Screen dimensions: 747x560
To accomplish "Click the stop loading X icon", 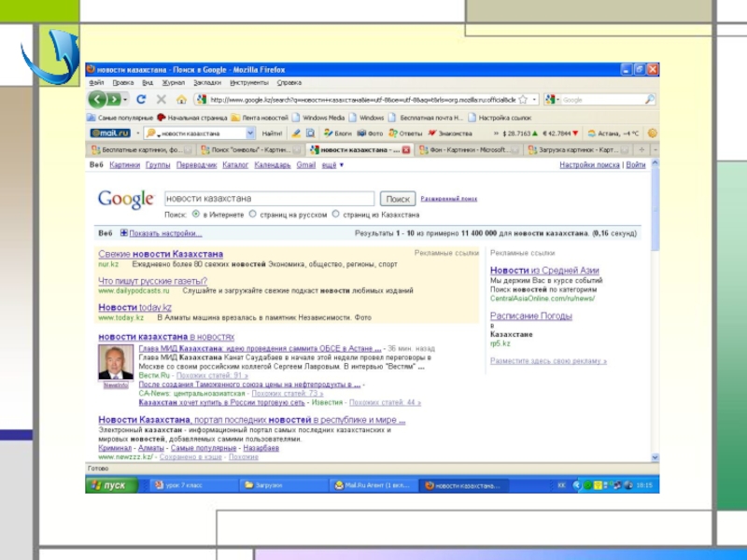I will 162,100.
